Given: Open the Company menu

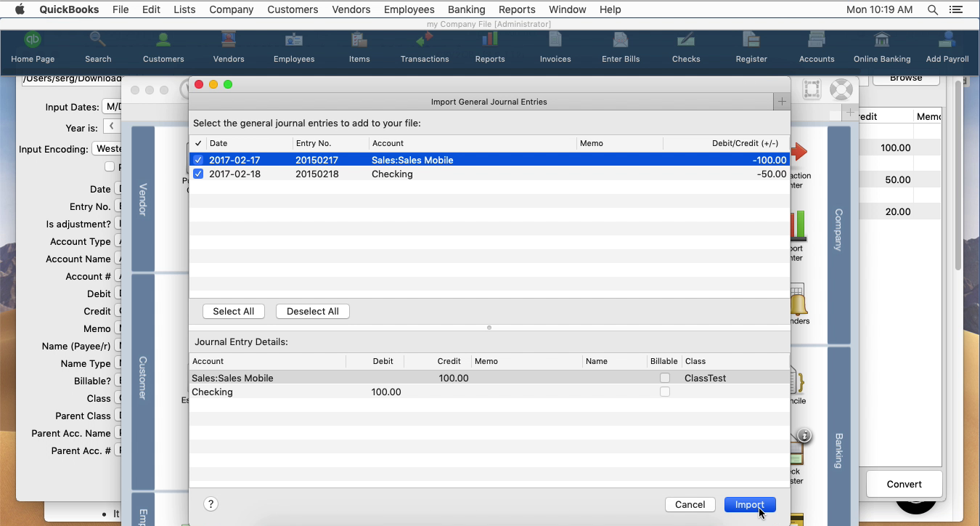Looking at the screenshot, I should click(x=231, y=9).
